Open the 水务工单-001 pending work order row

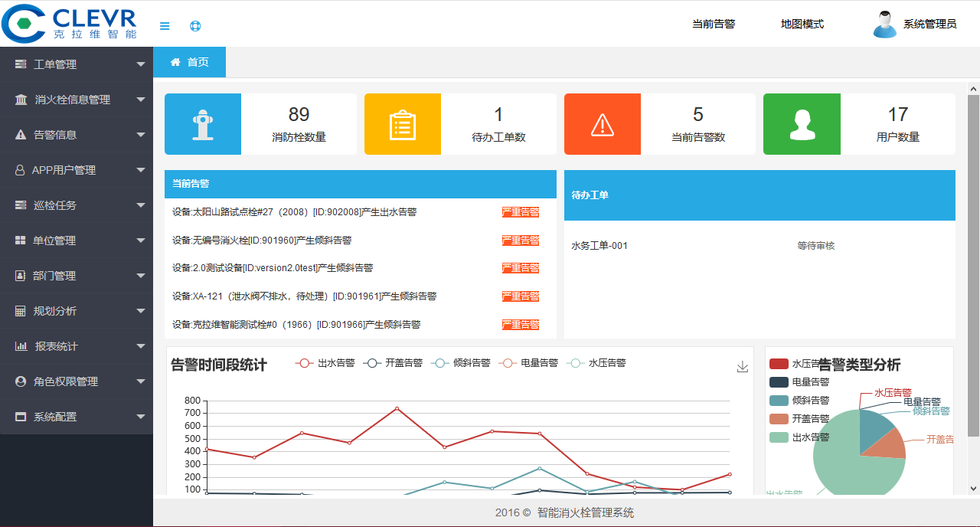[x=599, y=246]
